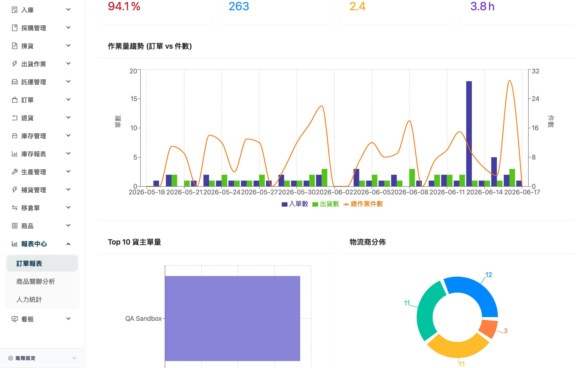Open the 看板 menu label

[27, 319]
